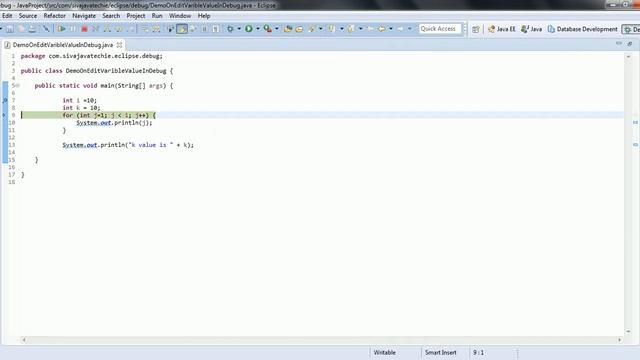
Task: Click the instruction pointer arrow at line 9
Action: tap(4, 115)
